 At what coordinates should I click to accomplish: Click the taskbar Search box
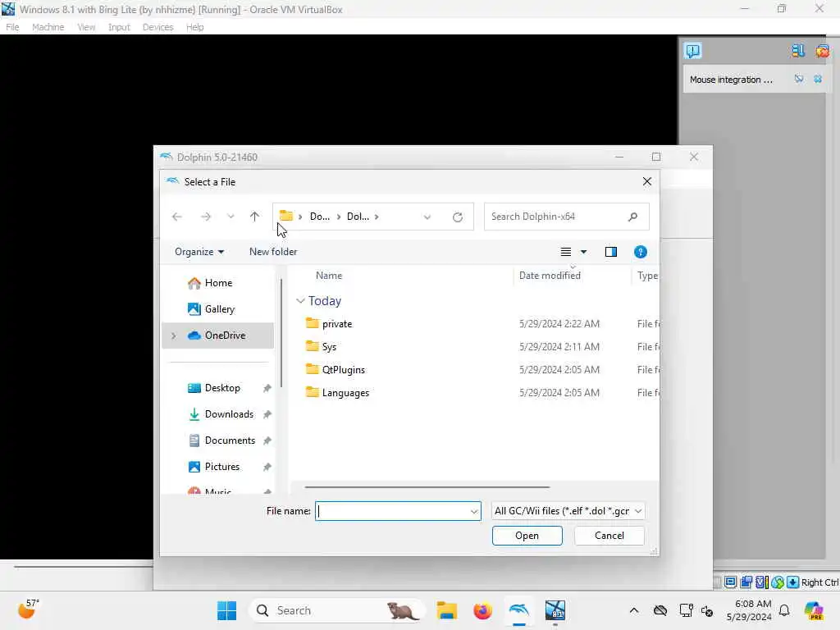coord(336,610)
